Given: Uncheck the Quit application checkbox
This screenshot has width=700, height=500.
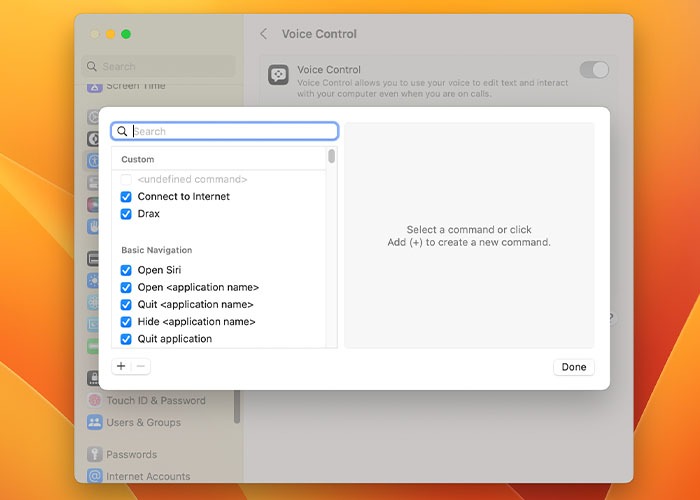Looking at the screenshot, I should [x=126, y=339].
